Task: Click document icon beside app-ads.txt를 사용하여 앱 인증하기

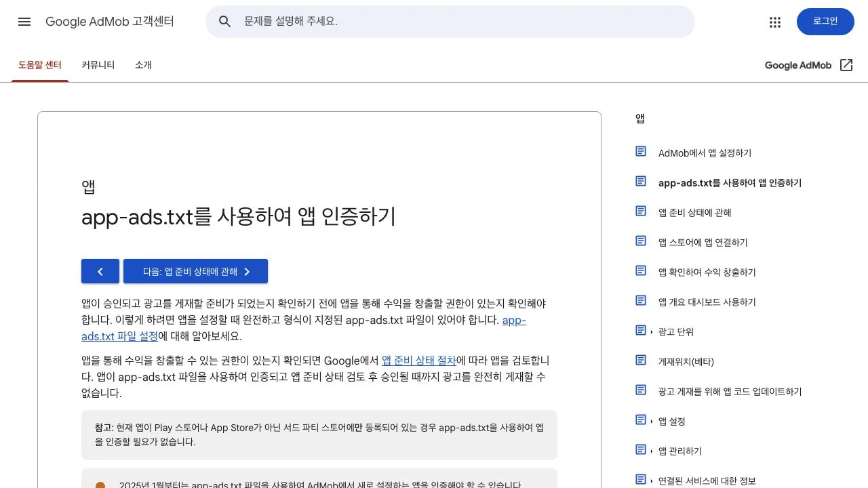Action: pyautogui.click(x=641, y=181)
